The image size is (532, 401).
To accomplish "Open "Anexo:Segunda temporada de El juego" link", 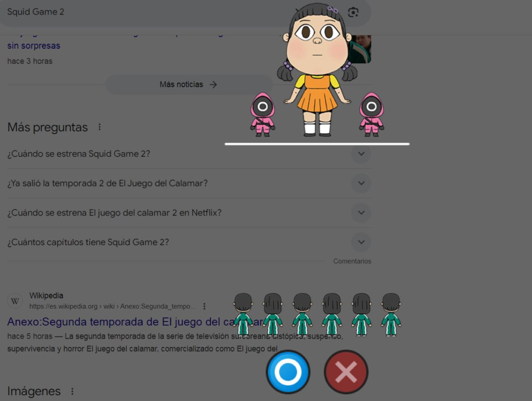I will 136,322.
